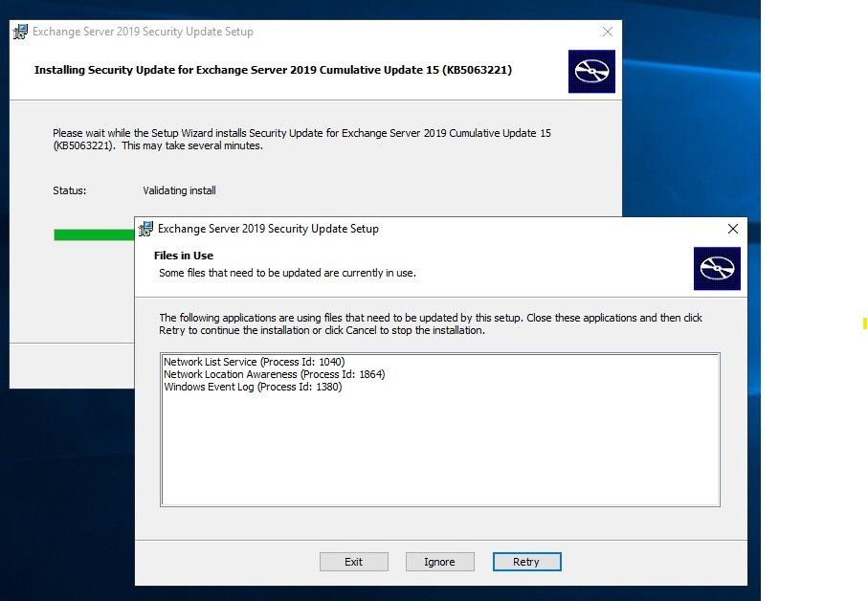
Task: Click the 'Validating install' status text
Action: pyautogui.click(x=179, y=190)
